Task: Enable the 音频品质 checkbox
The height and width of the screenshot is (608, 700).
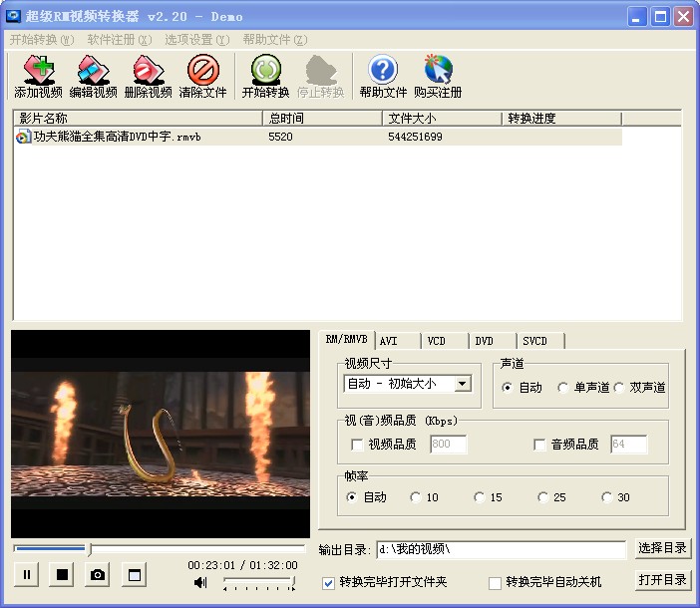Action: tap(539, 445)
